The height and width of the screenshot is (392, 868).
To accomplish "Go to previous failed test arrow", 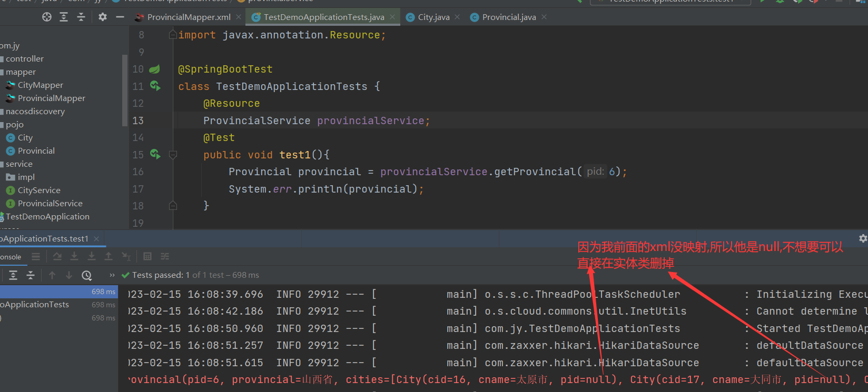I will pyautogui.click(x=52, y=275).
